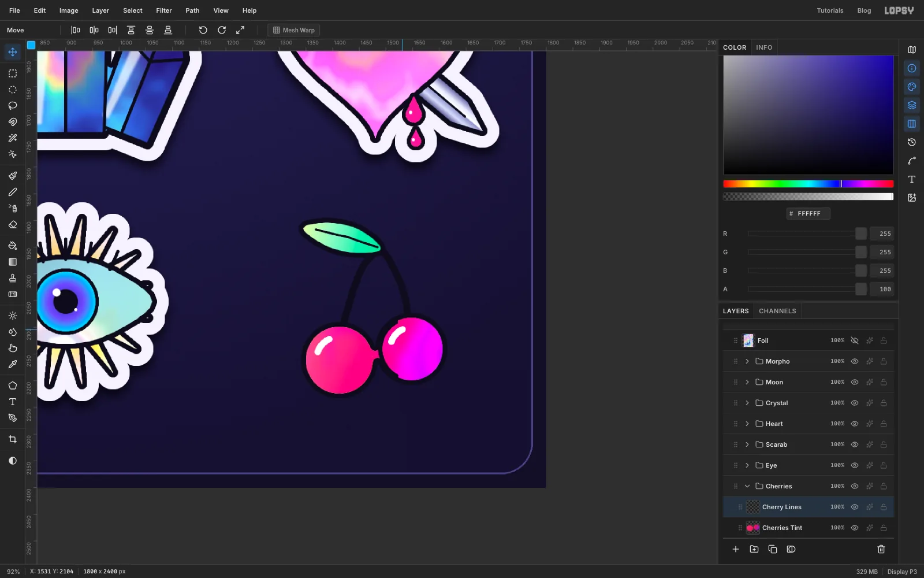Lock the Cherries Tint layer

click(884, 528)
